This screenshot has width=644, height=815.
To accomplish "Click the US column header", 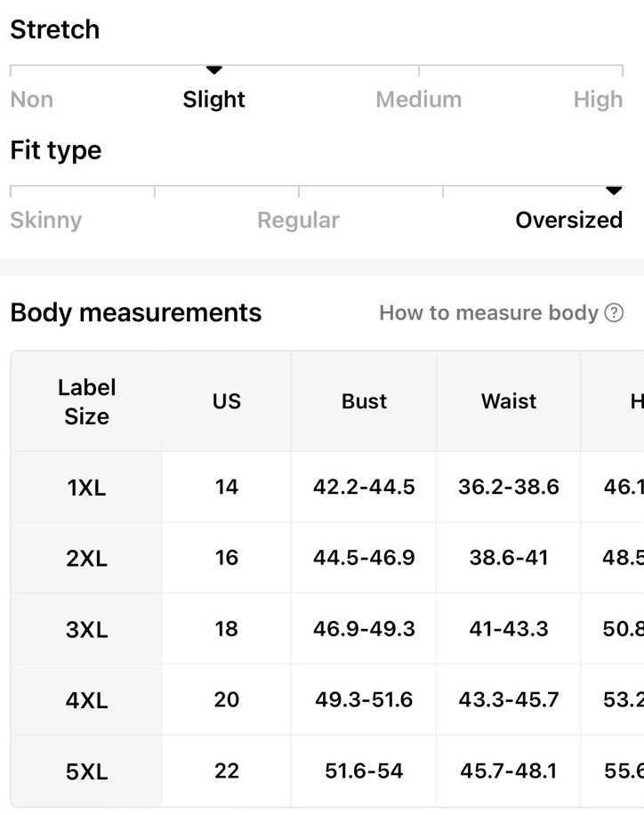I will tap(227, 401).
